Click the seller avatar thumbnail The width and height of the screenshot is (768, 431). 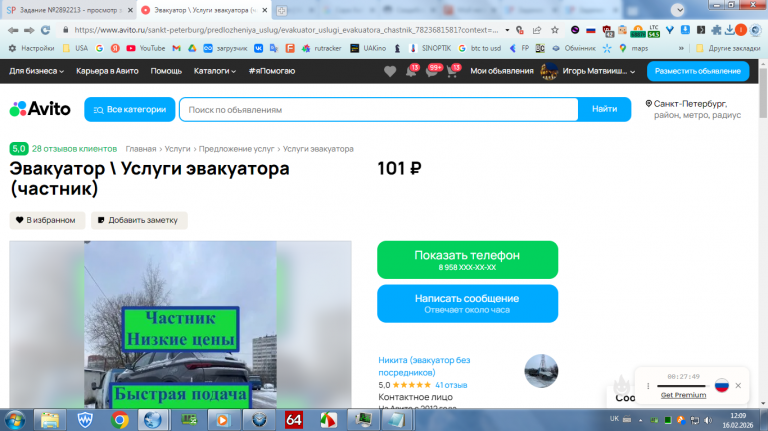tap(541, 371)
